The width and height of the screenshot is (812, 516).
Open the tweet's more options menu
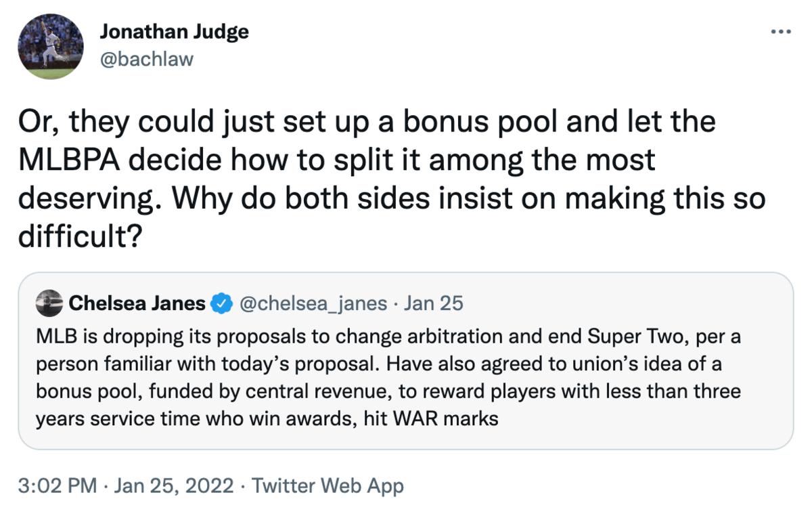pyautogui.click(x=780, y=31)
